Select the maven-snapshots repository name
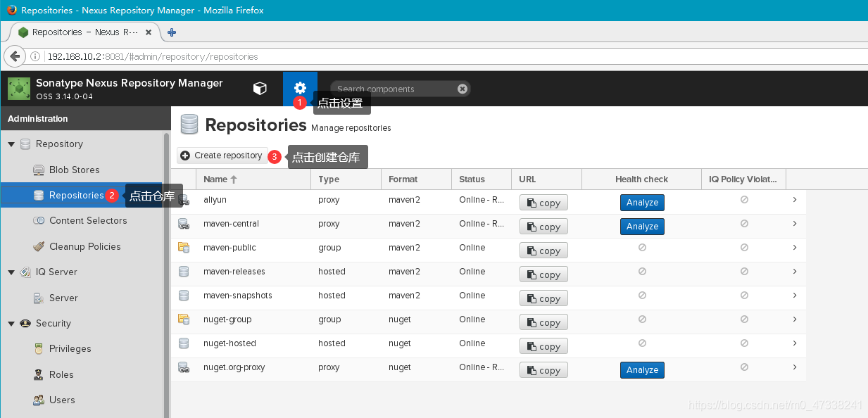868x418 pixels. (x=238, y=296)
